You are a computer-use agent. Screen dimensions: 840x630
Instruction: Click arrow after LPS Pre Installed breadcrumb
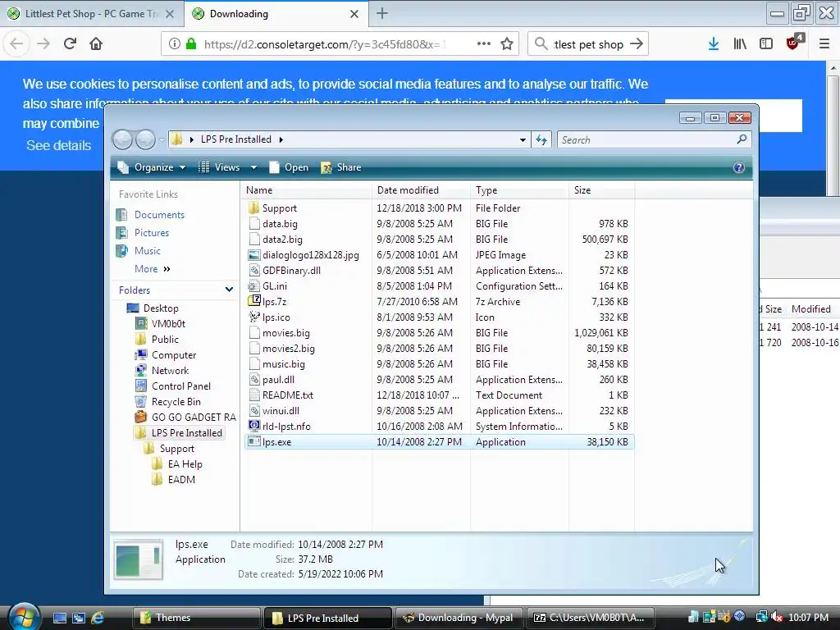pyautogui.click(x=281, y=139)
